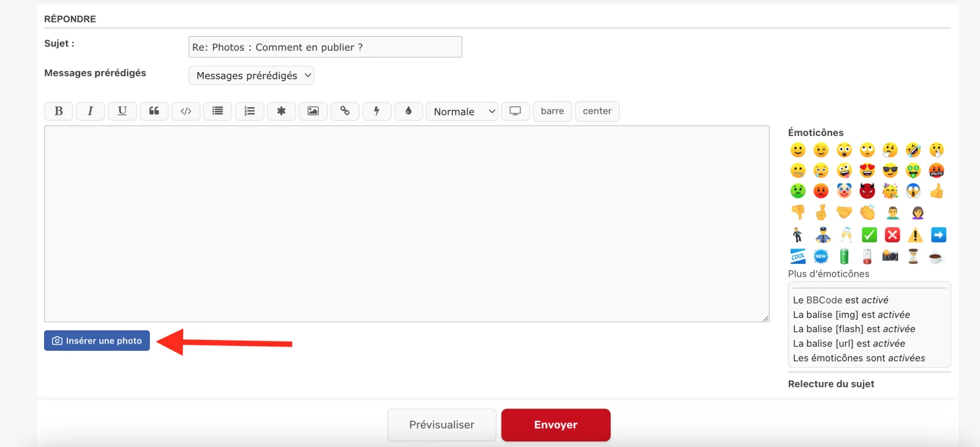This screenshot has height=447, width=980.
Task: Insert a URL with the chain link icon
Action: pos(345,111)
